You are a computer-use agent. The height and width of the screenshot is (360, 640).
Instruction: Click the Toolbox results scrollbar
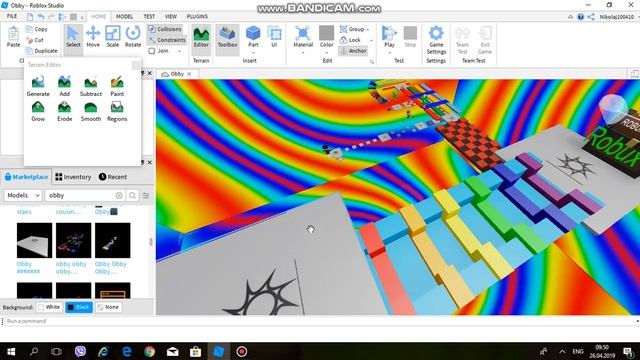(x=151, y=242)
